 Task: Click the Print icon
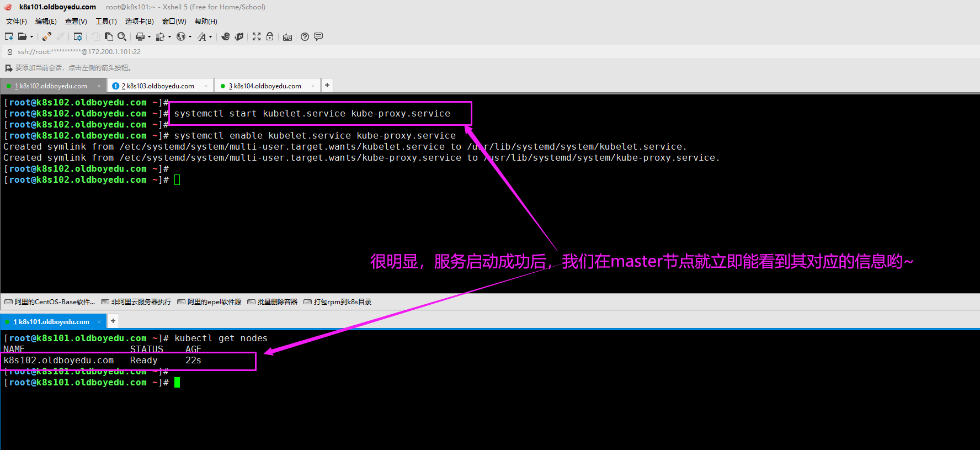click(140, 36)
